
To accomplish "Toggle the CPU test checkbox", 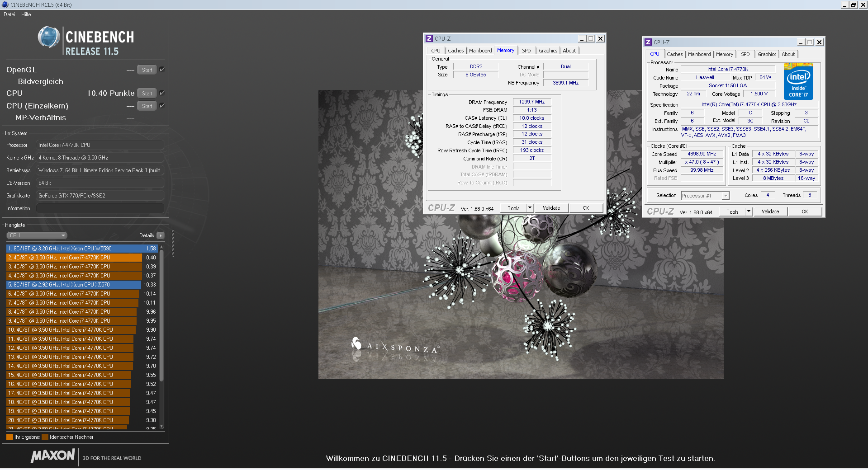I will pos(162,93).
